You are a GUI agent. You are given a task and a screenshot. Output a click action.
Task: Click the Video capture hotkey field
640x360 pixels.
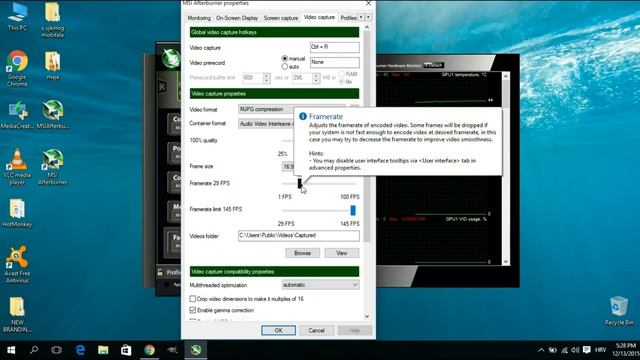335,47
